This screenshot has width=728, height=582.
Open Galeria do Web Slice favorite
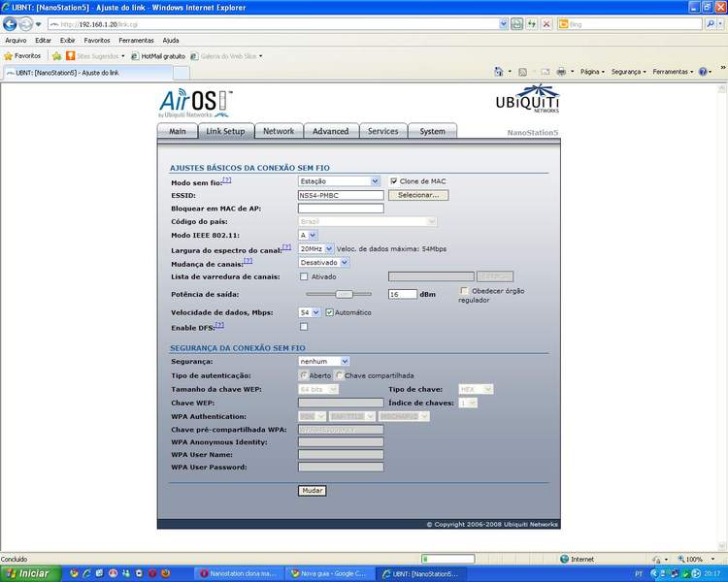tap(226, 56)
